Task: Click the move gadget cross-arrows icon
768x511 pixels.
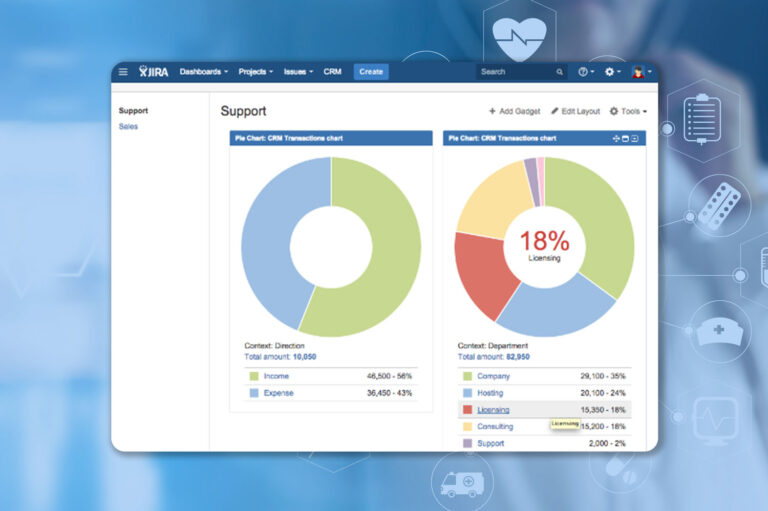Action: click(616, 138)
